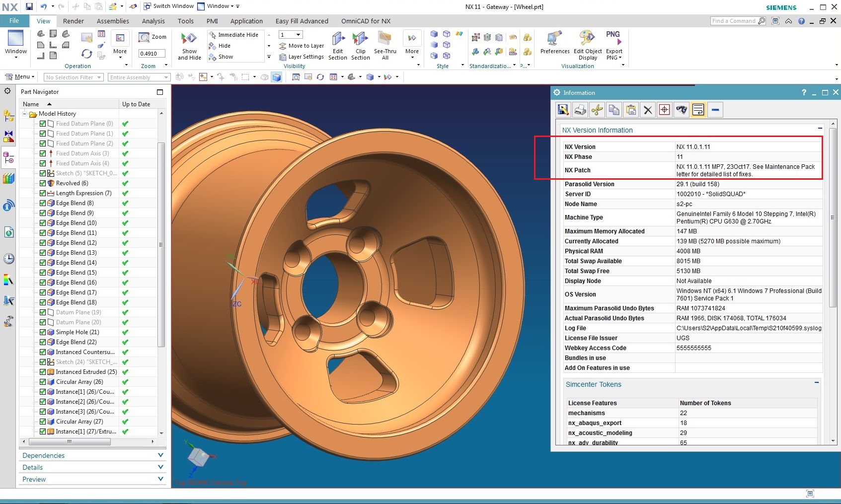Click the Zoom tool in ribbon

(x=153, y=37)
